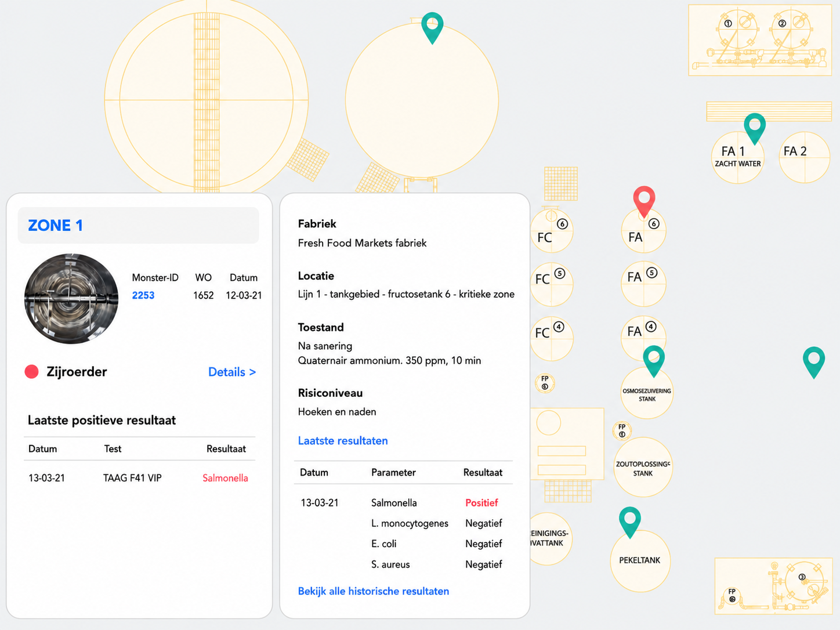The image size is (840, 630).
Task: Click the Lijn 1 tankgebied location text
Action: pos(406,294)
